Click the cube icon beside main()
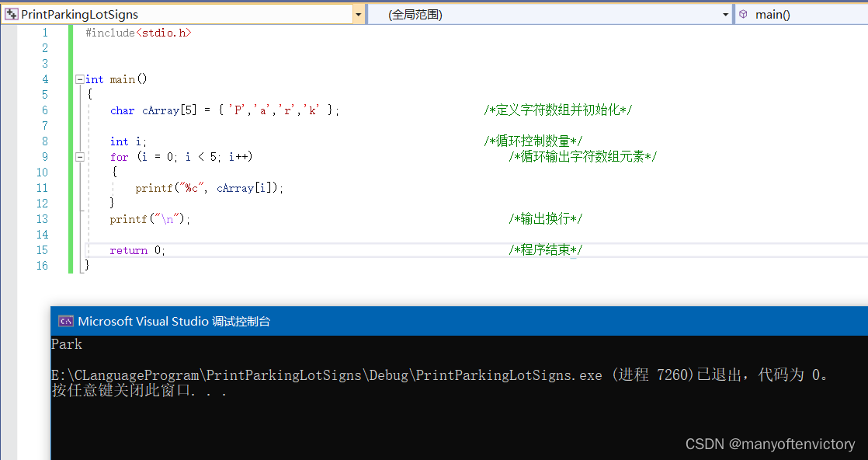Image resolution: width=868 pixels, height=460 pixels. click(744, 15)
